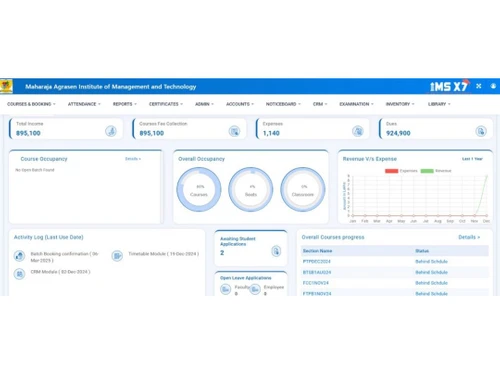Click the Revenue line at Dec
Screen dimensions: 500x375
point(486,177)
